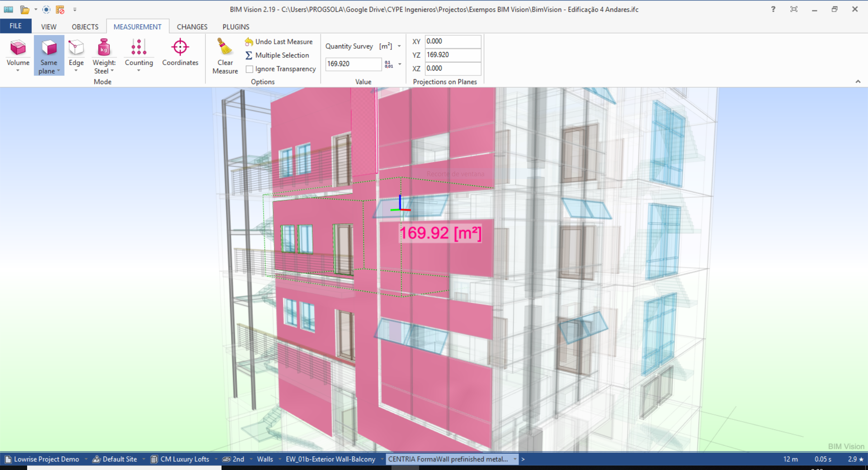
Task: Open the Quantity Survey units dropdown
Action: [x=399, y=46]
